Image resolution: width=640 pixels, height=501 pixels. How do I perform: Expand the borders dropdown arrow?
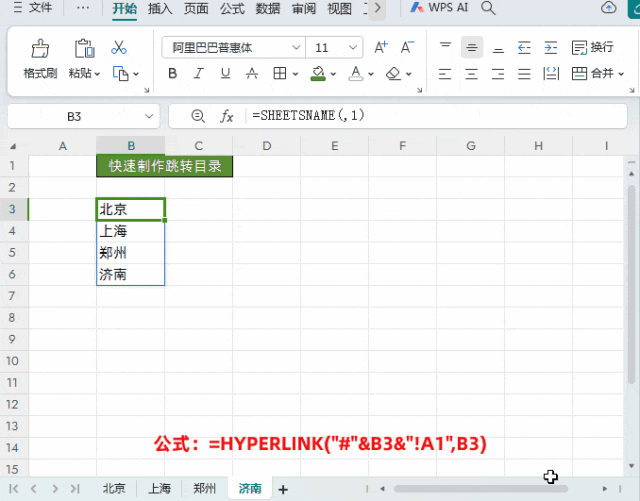(295, 74)
